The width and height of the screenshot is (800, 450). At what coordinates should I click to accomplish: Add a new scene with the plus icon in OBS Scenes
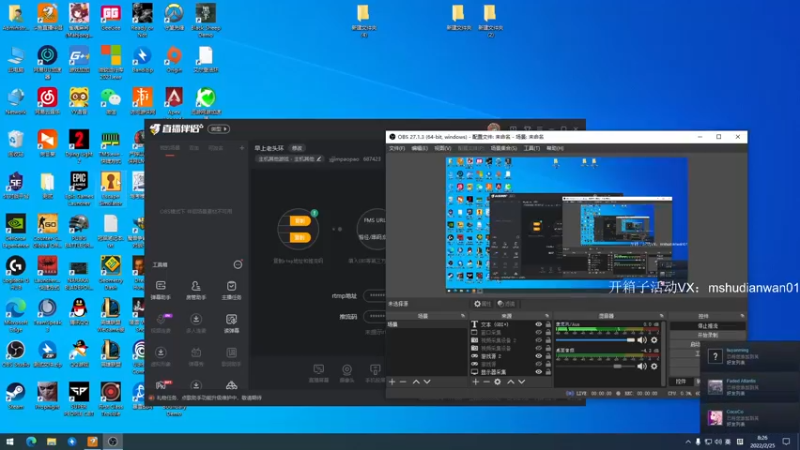[392, 382]
